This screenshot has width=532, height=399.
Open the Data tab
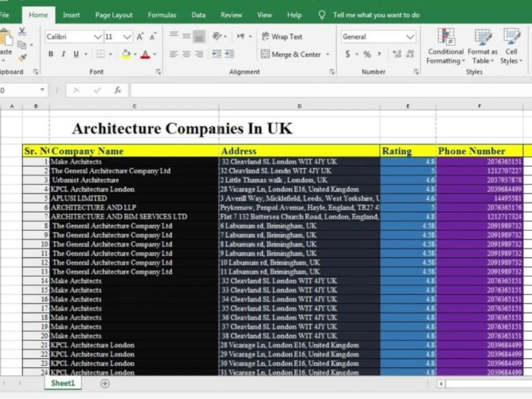click(198, 15)
